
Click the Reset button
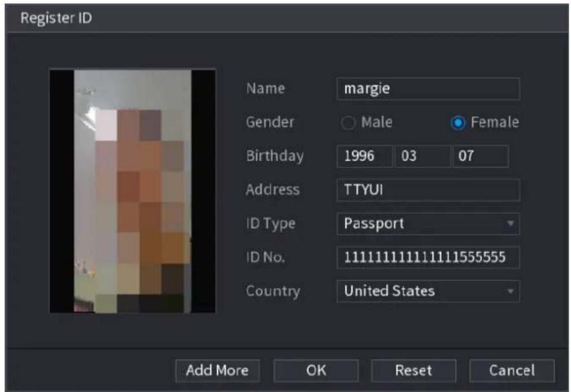[413, 370]
